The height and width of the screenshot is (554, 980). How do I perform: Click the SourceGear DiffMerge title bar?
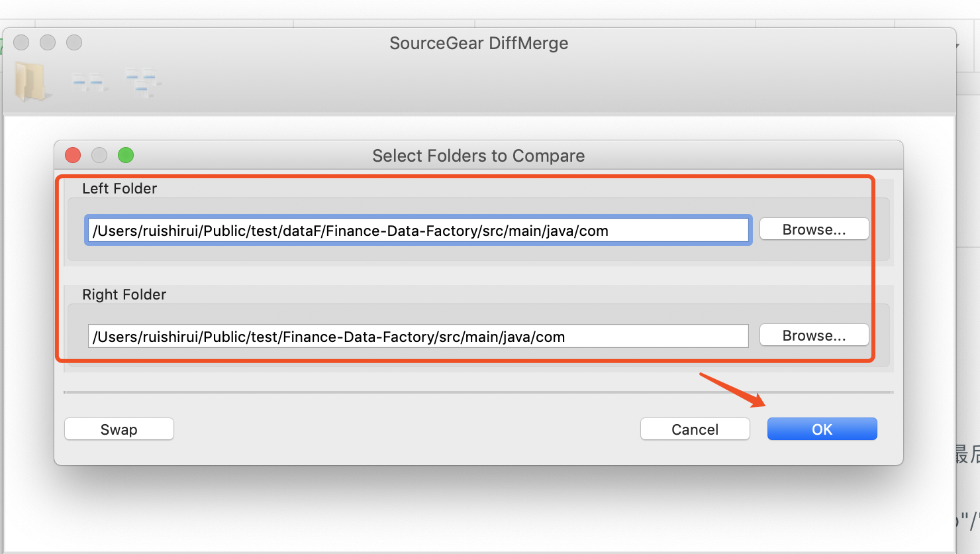coord(479,42)
